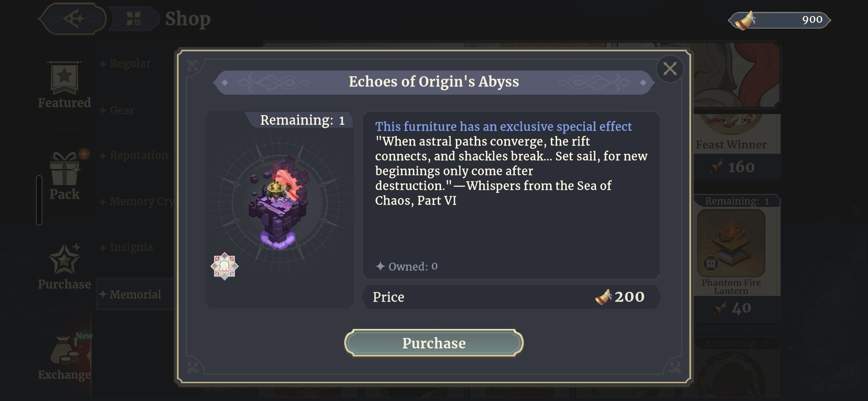Open the Insignia tab
868x401 pixels.
[x=131, y=247]
